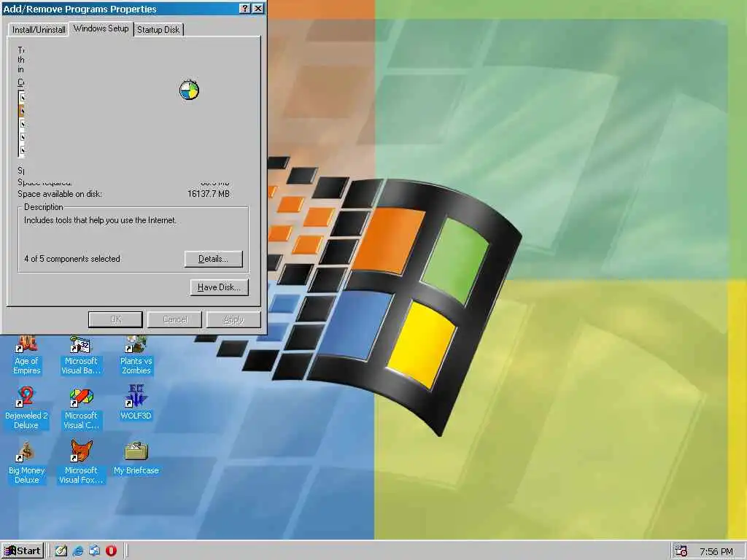Close the Add/Remove Programs Properties dialog
747x560 pixels.
point(258,9)
